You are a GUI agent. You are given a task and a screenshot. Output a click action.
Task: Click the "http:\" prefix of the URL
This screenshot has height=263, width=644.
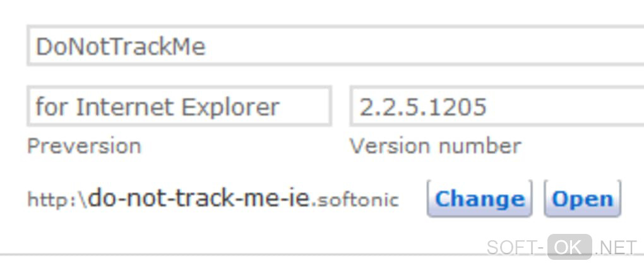pyautogui.click(x=57, y=200)
